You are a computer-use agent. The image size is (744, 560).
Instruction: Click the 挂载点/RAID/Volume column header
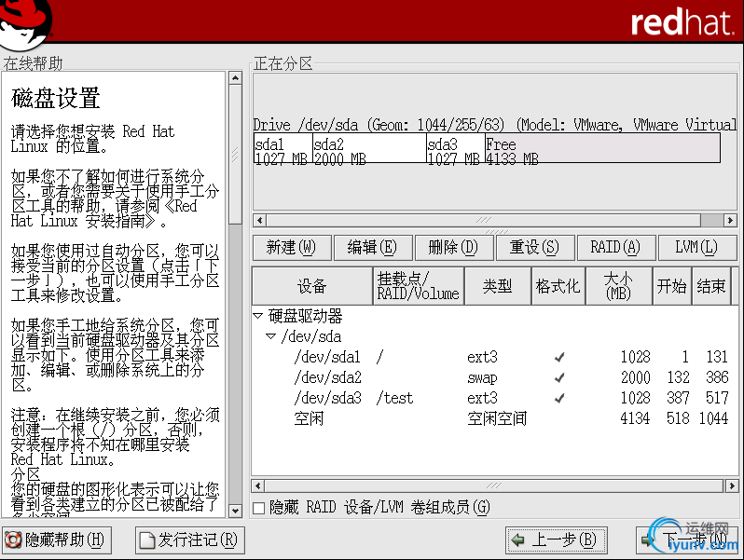(x=418, y=286)
